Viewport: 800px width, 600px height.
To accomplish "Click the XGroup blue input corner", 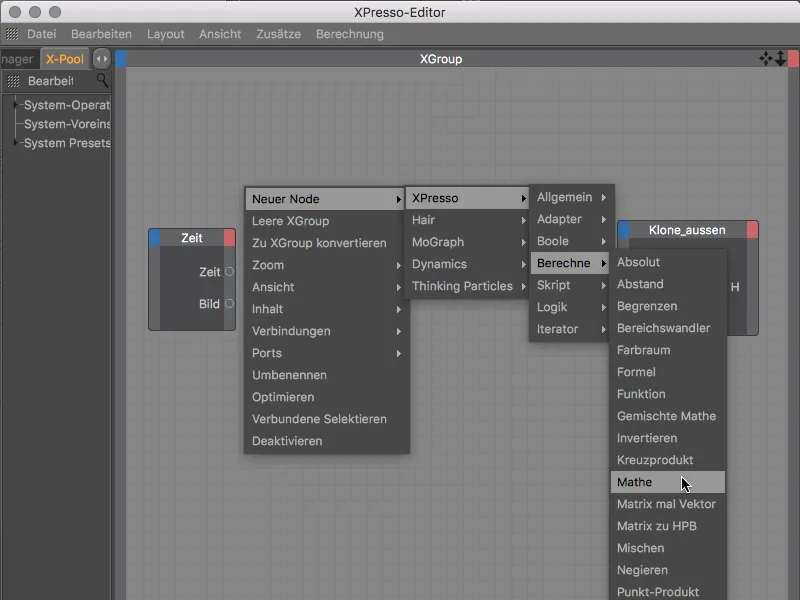I will (x=121, y=59).
